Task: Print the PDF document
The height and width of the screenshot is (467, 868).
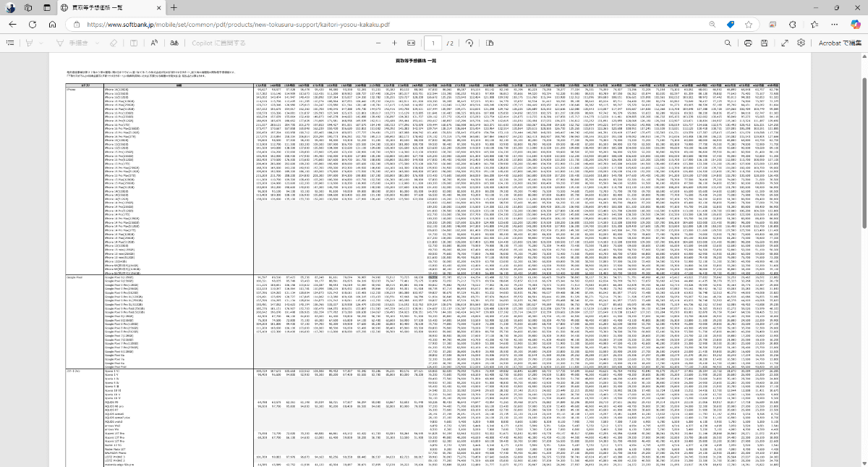Action: (x=746, y=43)
